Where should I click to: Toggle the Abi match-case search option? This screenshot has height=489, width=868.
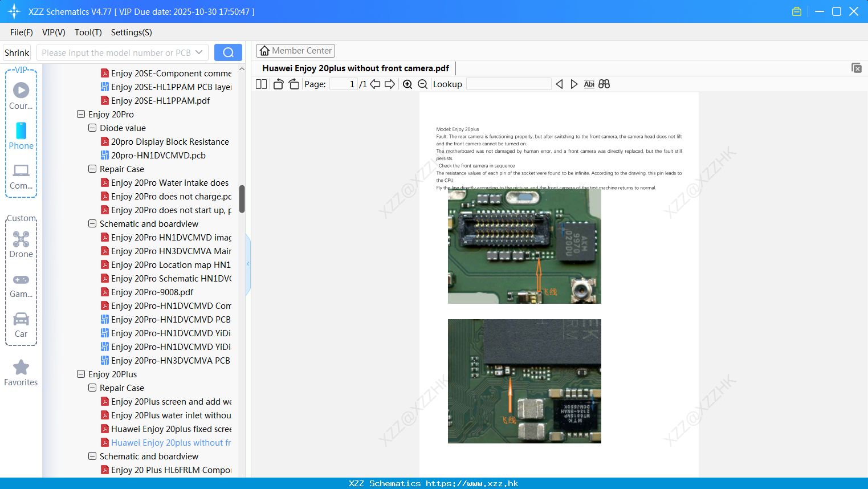point(589,84)
